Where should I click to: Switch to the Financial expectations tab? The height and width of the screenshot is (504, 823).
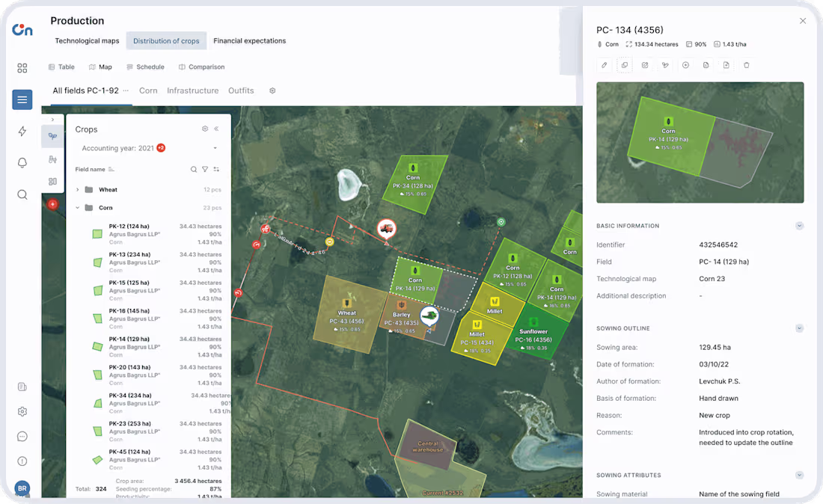249,40
